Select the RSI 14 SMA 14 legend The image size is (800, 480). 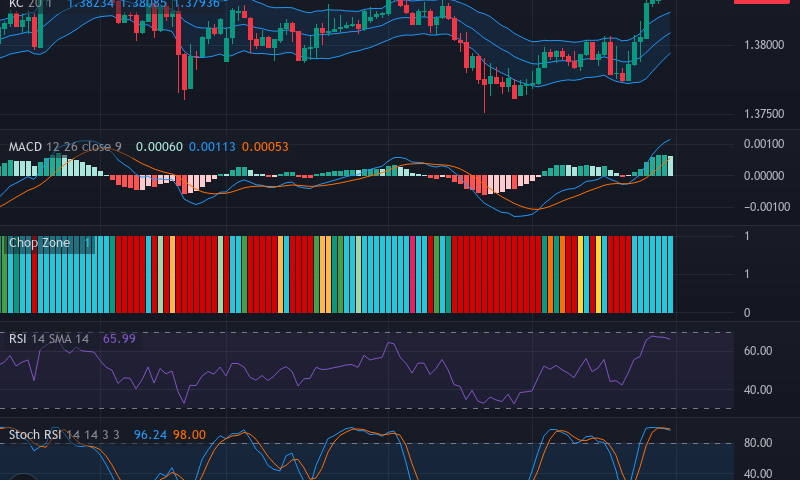(48, 339)
